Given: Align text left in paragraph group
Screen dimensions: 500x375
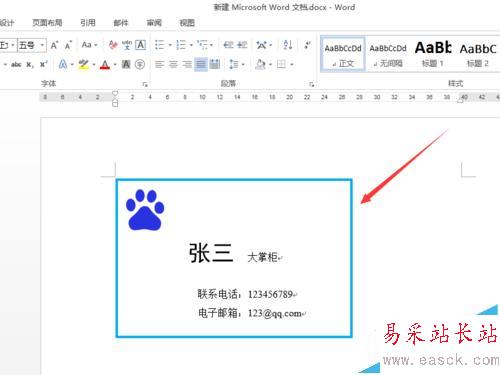Looking at the screenshot, I should 160,64.
